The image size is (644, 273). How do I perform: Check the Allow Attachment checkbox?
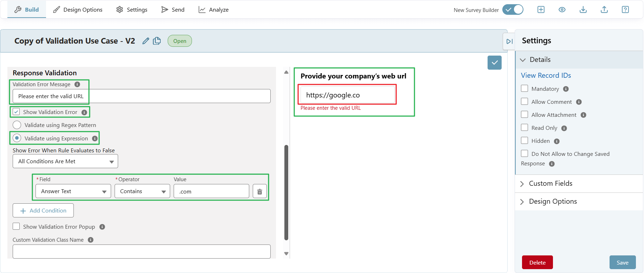point(524,114)
